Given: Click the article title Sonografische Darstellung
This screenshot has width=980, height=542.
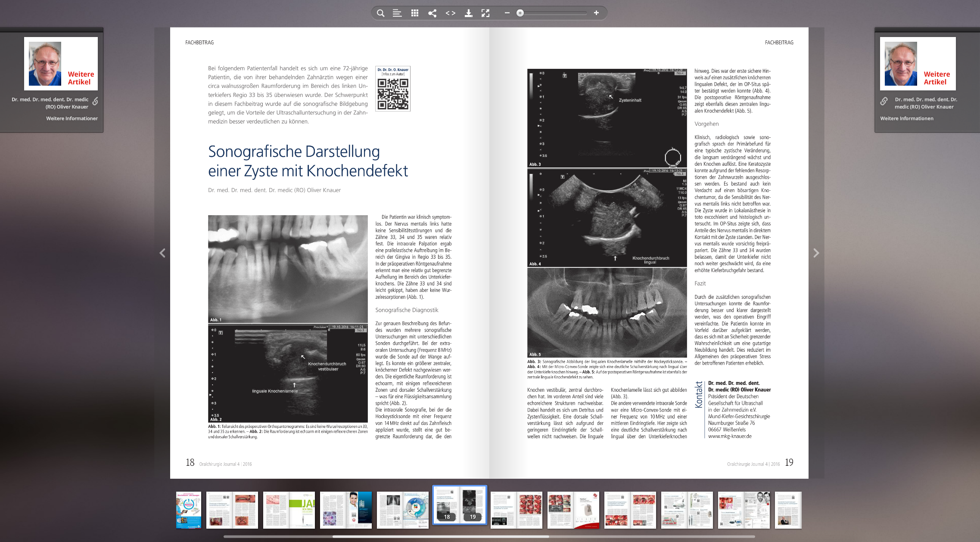Looking at the screenshot, I should 308,161.
